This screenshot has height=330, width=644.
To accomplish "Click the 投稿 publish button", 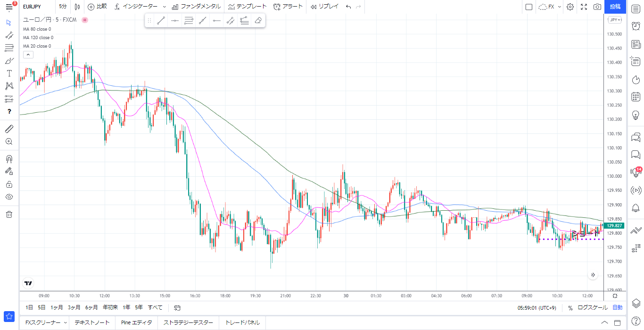I will click(615, 7).
